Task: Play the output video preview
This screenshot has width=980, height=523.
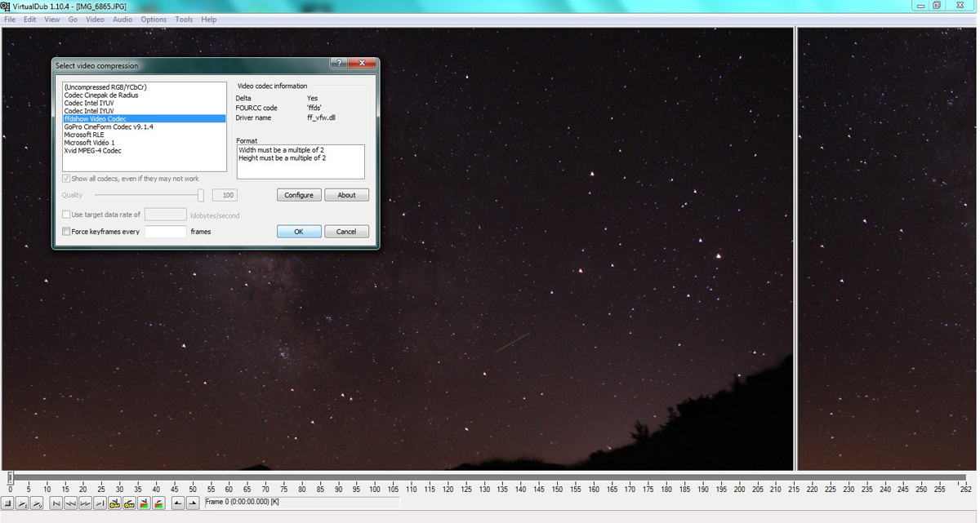Action: (37, 502)
